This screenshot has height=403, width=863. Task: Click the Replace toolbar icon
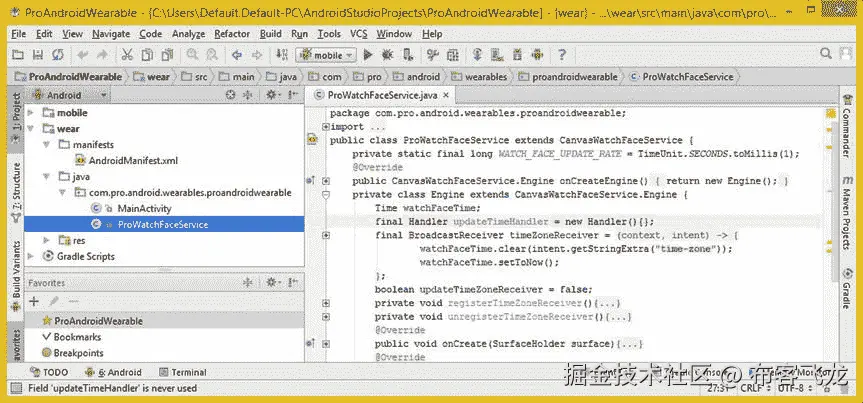(211, 55)
